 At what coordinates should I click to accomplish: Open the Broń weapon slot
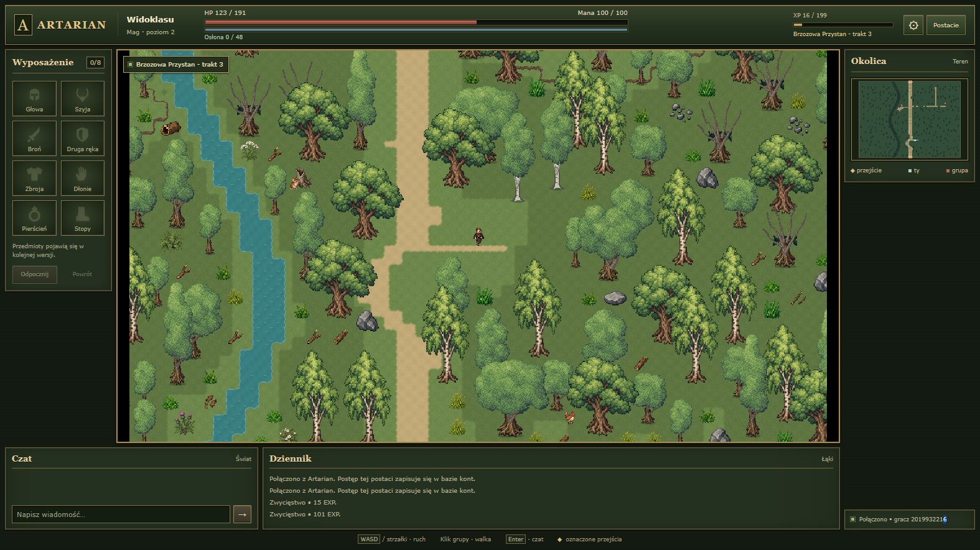(x=34, y=138)
